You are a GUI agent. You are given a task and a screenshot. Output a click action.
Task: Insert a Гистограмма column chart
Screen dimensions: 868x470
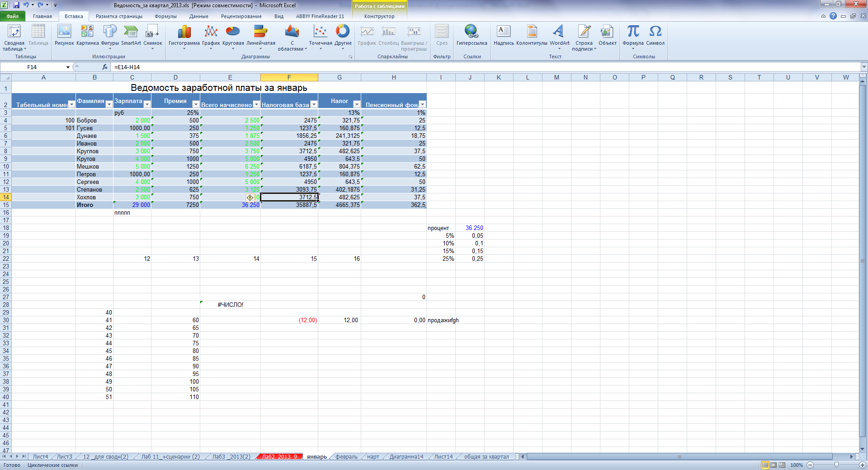(x=184, y=38)
